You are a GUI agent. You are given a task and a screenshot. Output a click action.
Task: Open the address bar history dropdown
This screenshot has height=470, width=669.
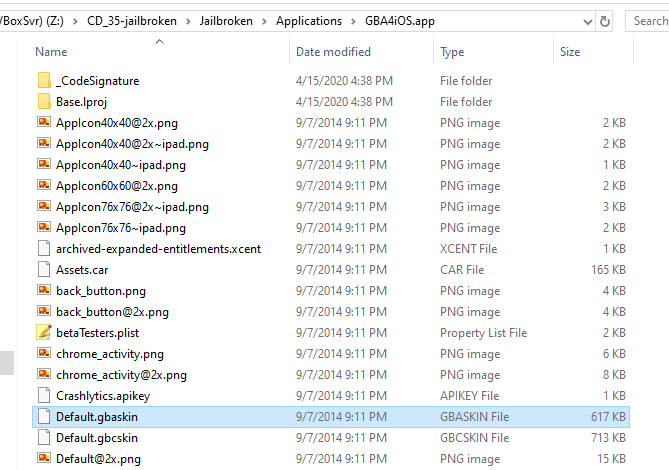click(x=588, y=21)
